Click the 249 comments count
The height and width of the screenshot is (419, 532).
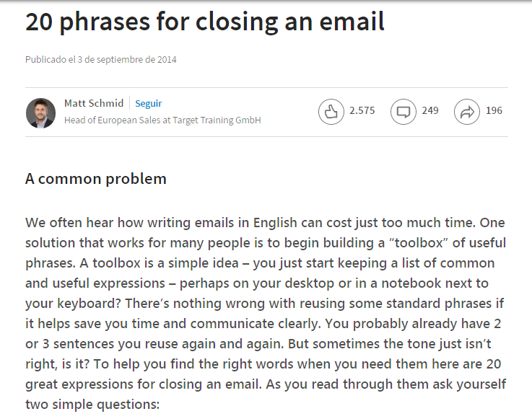click(x=430, y=111)
